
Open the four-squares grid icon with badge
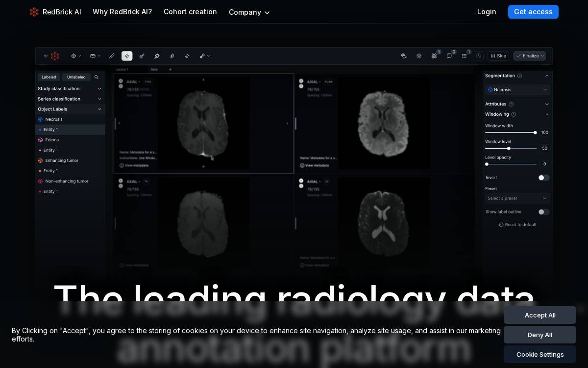pyautogui.click(x=434, y=56)
